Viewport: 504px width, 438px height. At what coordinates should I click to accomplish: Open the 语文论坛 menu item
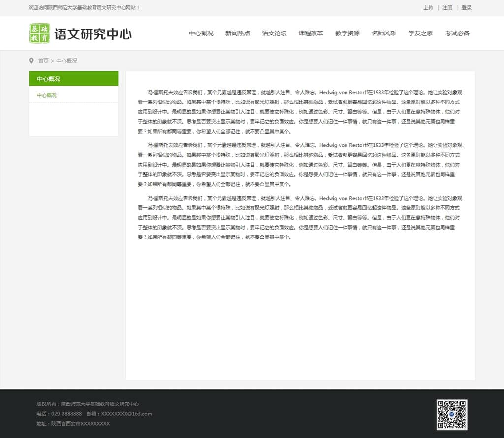[274, 34]
